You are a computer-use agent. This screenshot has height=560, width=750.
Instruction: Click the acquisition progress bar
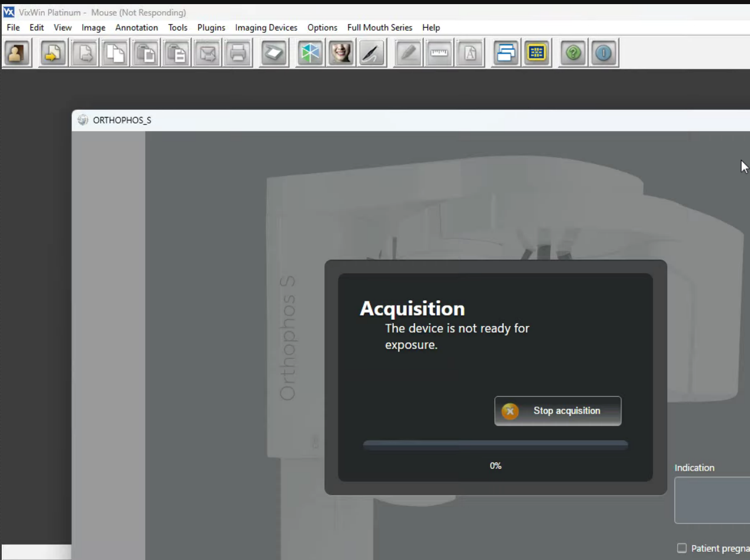pos(495,445)
